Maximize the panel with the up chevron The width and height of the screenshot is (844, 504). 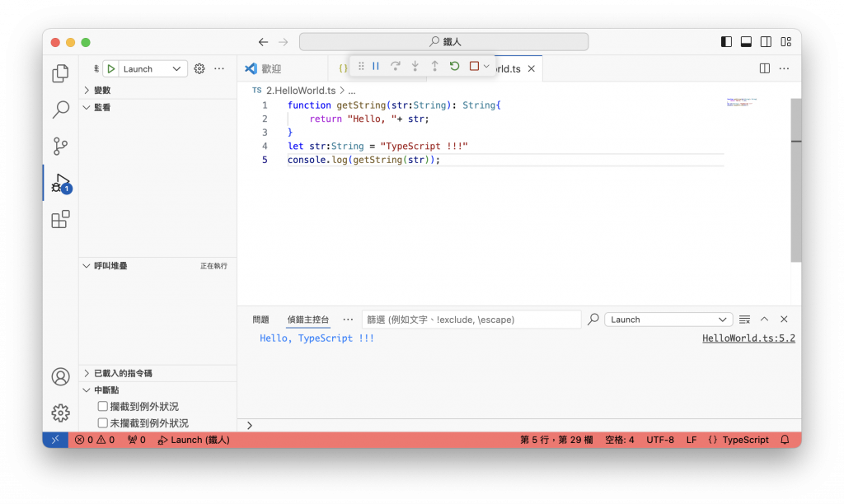[x=764, y=320]
